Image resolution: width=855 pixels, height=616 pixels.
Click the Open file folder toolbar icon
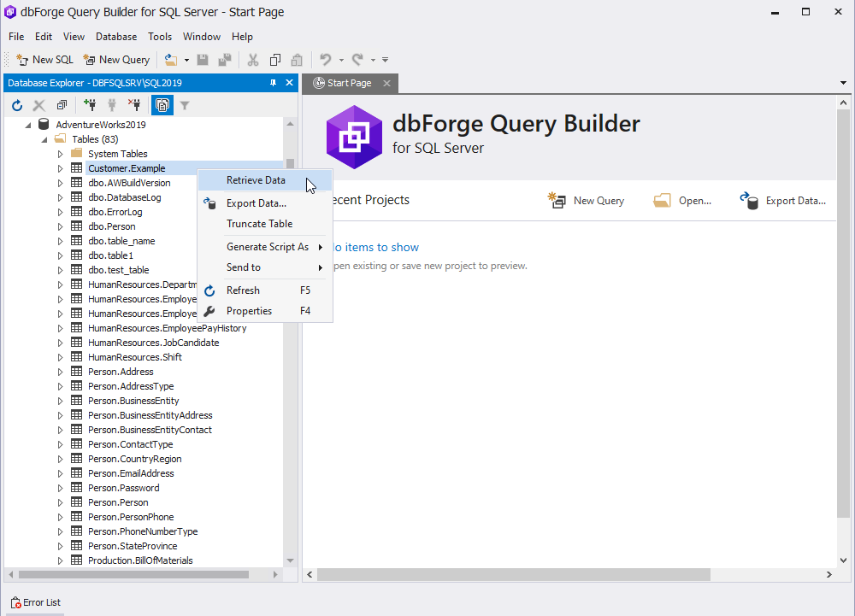171,59
